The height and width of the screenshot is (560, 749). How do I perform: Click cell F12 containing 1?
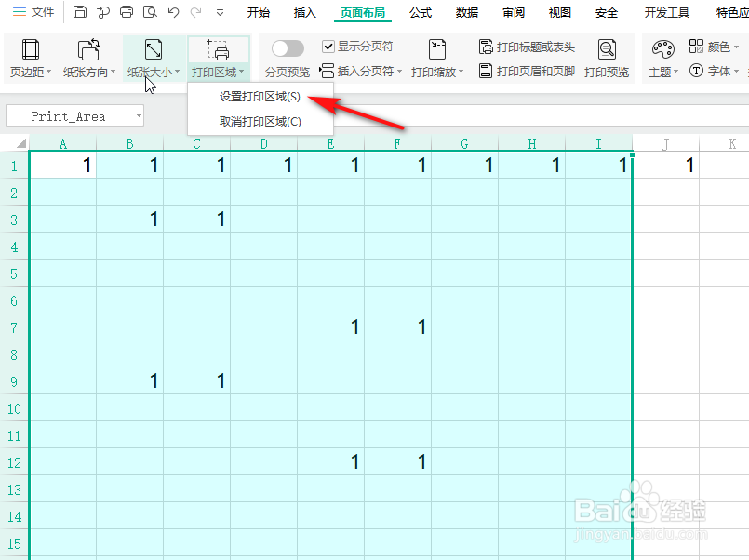(397, 461)
